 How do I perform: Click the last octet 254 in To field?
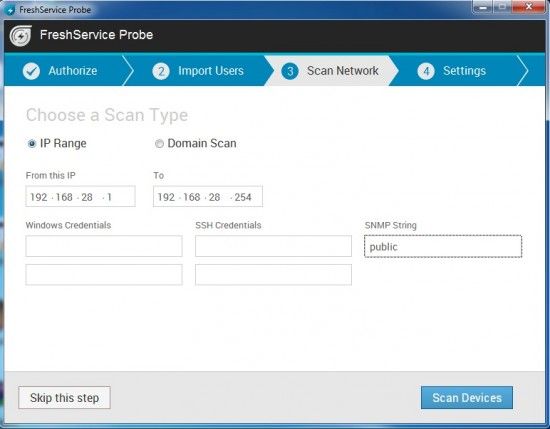(243, 197)
